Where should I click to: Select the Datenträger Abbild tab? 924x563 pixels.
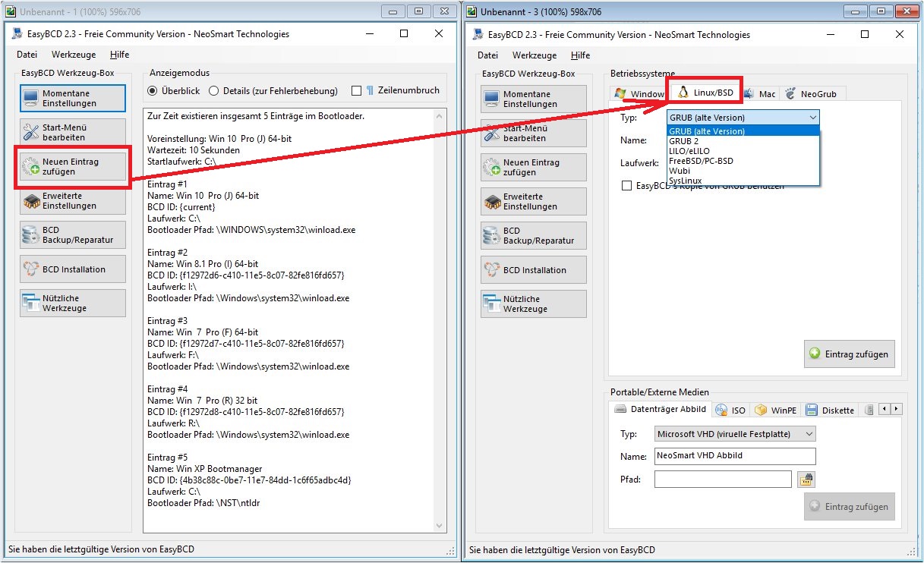point(661,409)
